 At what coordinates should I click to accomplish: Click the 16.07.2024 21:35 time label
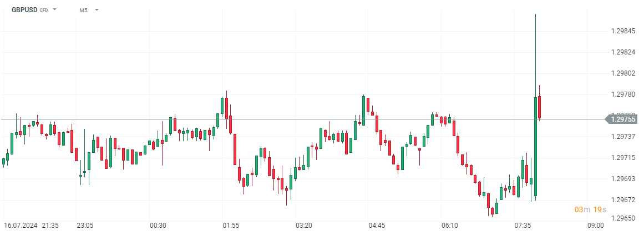[31, 226]
